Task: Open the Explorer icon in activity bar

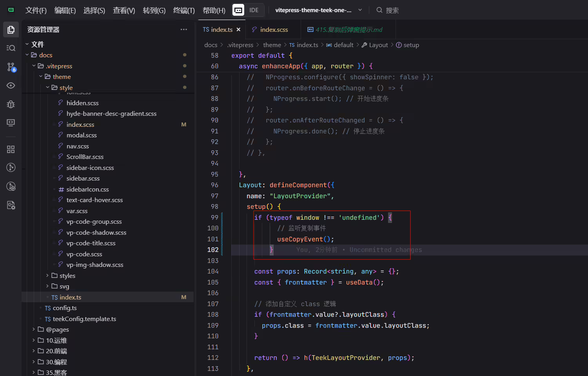Action: click(11, 29)
